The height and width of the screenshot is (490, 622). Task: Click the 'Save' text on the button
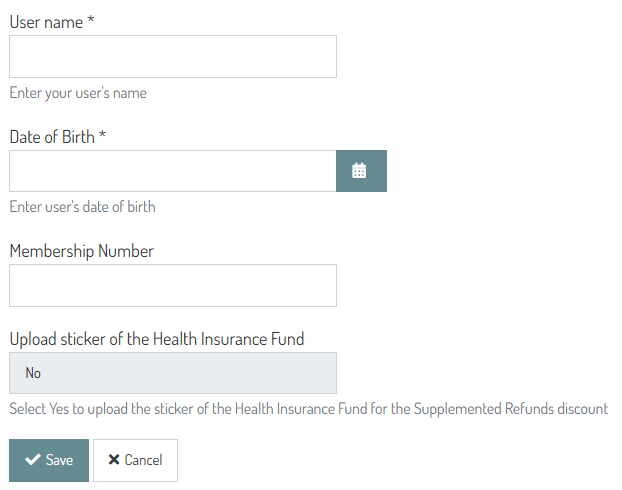click(x=60, y=460)
